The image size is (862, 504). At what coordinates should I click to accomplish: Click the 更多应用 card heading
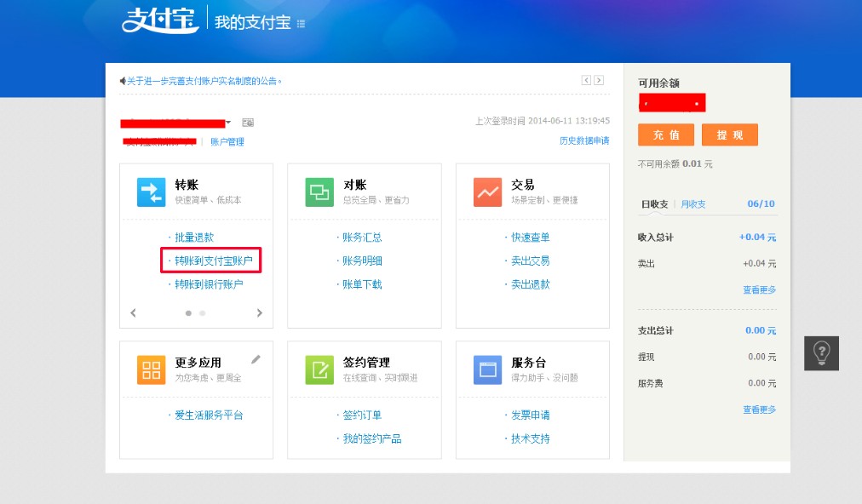[x=198, y=362]
